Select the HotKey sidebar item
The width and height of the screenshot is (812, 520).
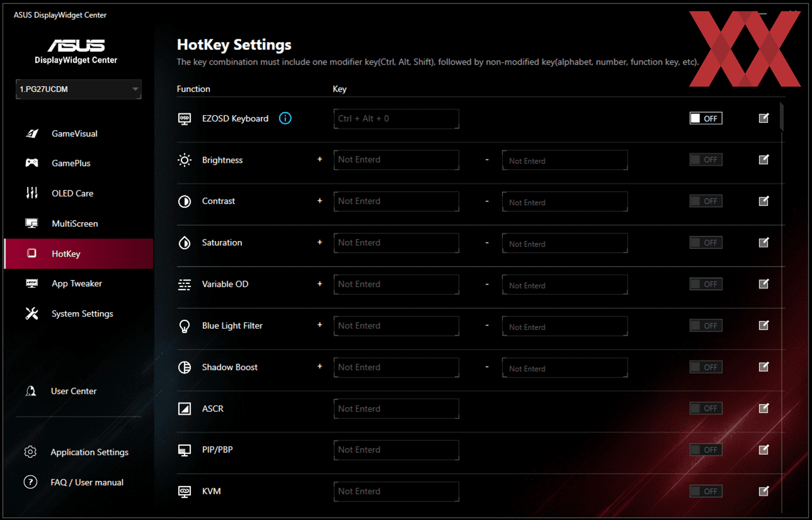pos(79,254)
